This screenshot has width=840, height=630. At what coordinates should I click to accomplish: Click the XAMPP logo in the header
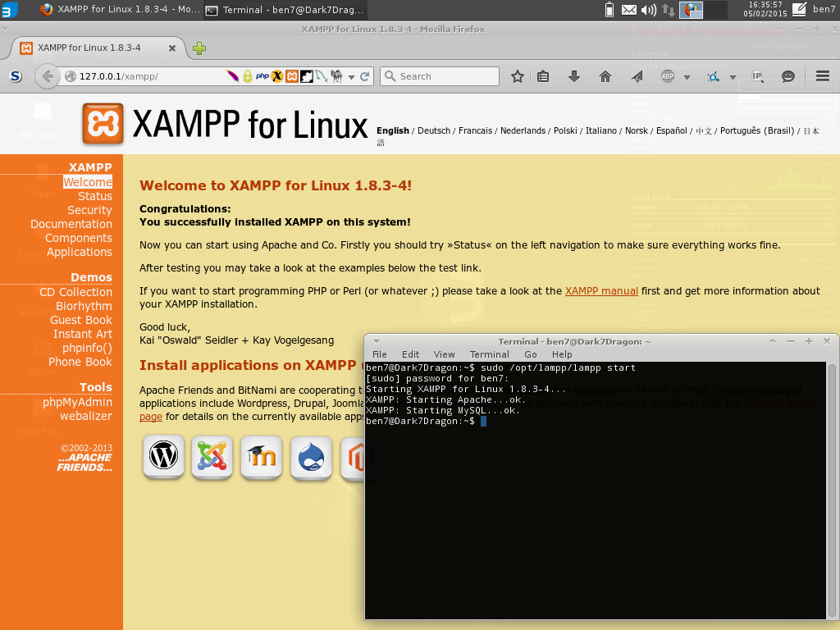(x=103, y=124)
